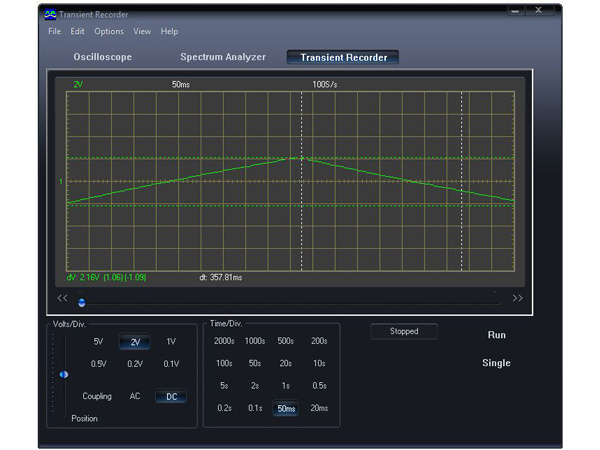
Task: Click the Stopped status button
Action: tap(404, 331)
